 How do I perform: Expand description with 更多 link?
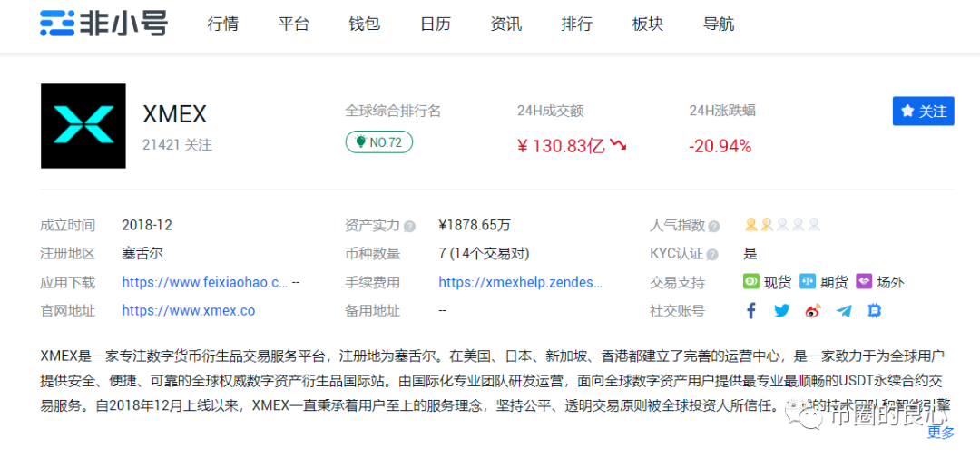tap(941, 433)
